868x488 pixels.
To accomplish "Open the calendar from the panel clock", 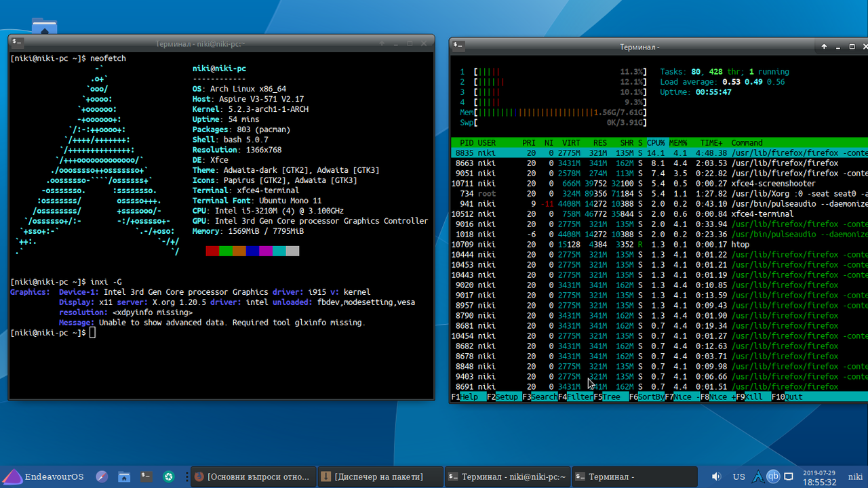I will click(819, 477).
